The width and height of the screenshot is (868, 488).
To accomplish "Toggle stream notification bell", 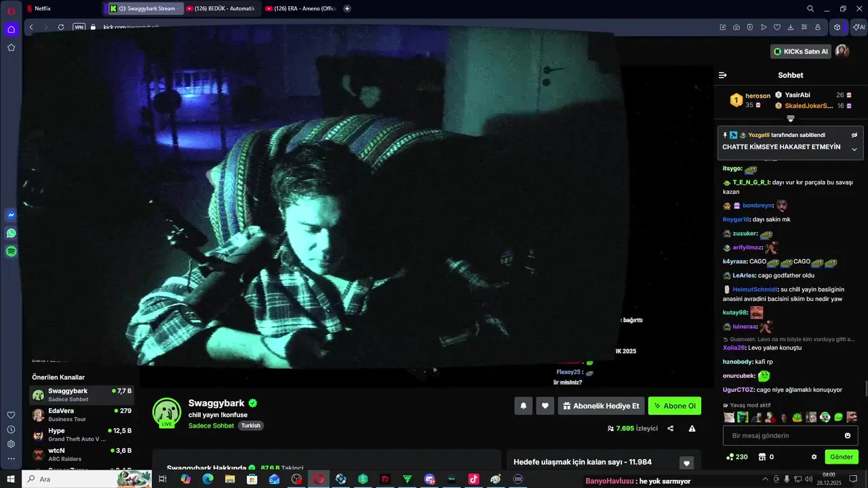I will [x=523, y=406].
